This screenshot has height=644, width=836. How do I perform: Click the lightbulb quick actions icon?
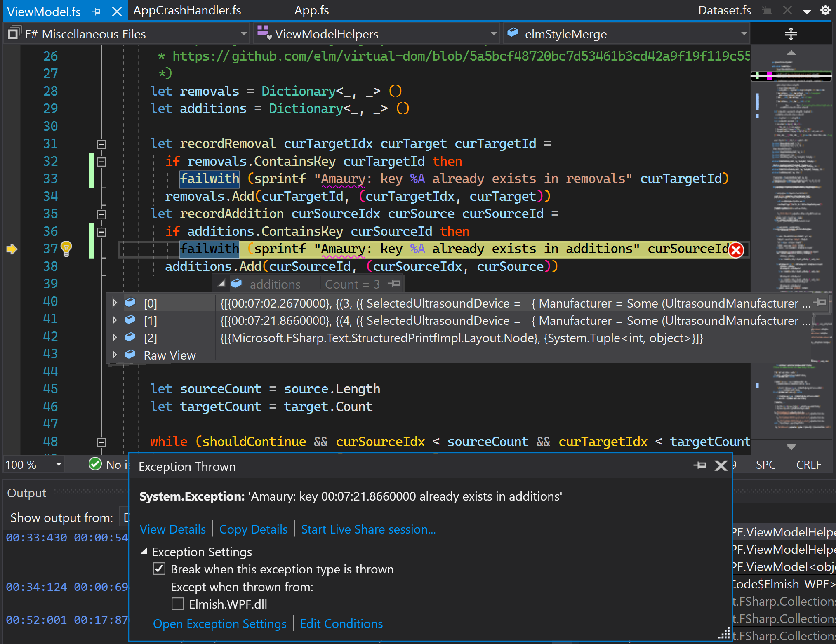66,249
